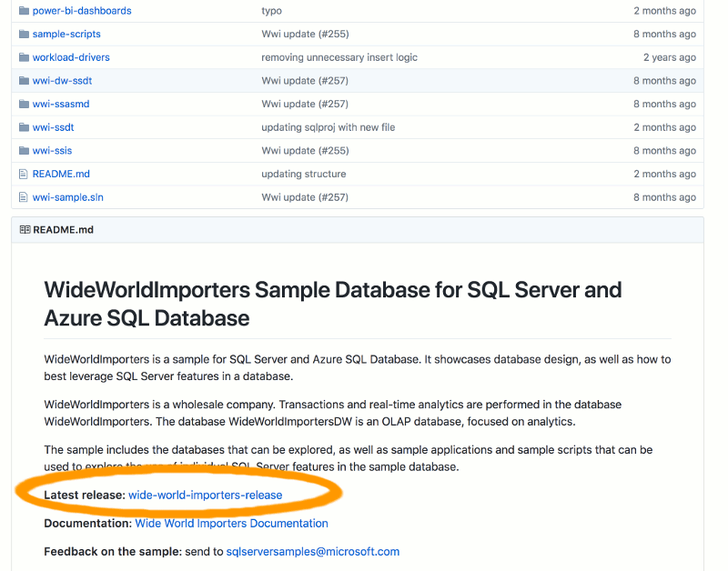728x571 pixels.
Task: Click the 'Feedback on the sample:' label
Action: tap(113, 552)
